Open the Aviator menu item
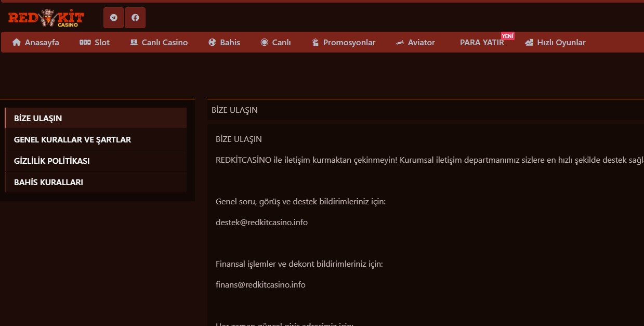The height and width of the screenshot is (326, 644). [x=415, y=43]
